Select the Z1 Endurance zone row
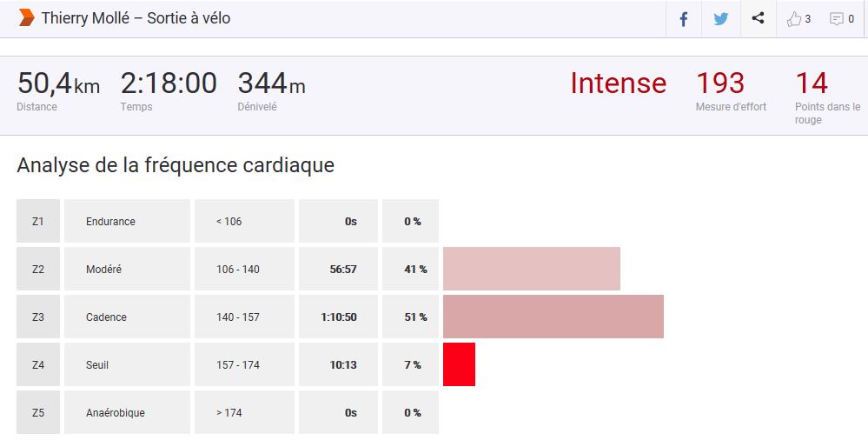This screenshot has height=447, width=868. point(110,221)
